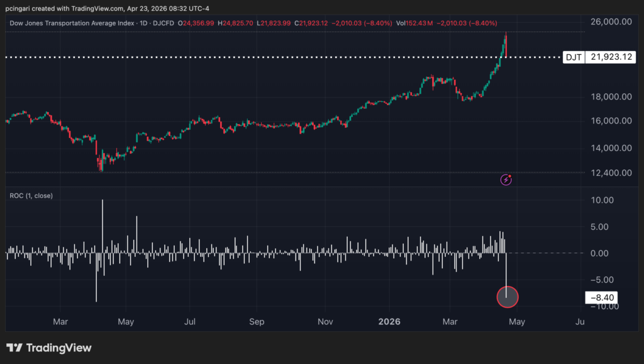This screenshot has width=644, height=364.
Task: Open the symbol dropdown from the legend name
Action: [x=72, y=23]
